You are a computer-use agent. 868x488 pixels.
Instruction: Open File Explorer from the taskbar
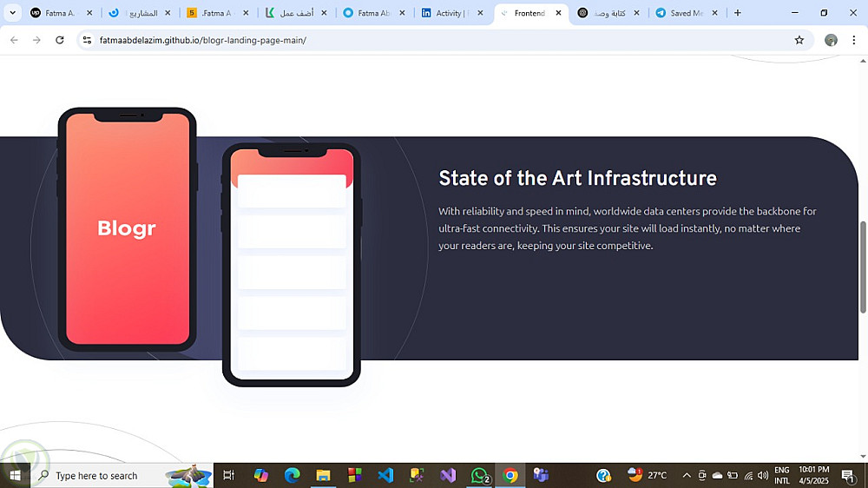tap(323, 475)
